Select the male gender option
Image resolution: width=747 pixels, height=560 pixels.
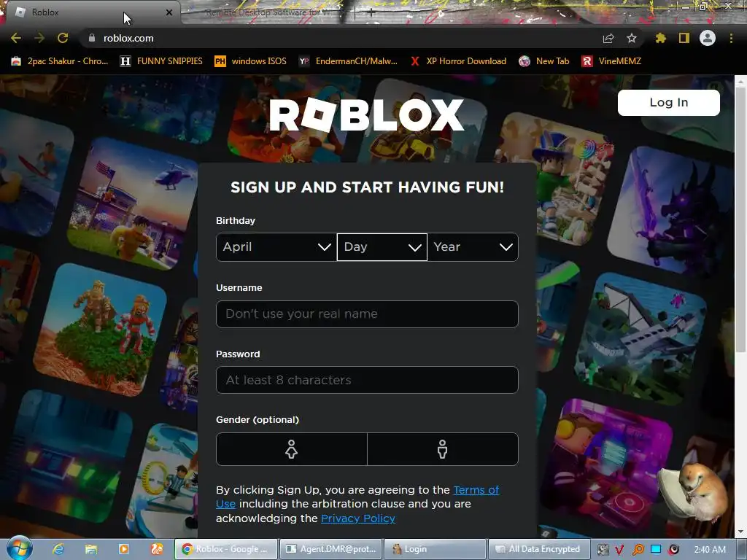(443, 449)
